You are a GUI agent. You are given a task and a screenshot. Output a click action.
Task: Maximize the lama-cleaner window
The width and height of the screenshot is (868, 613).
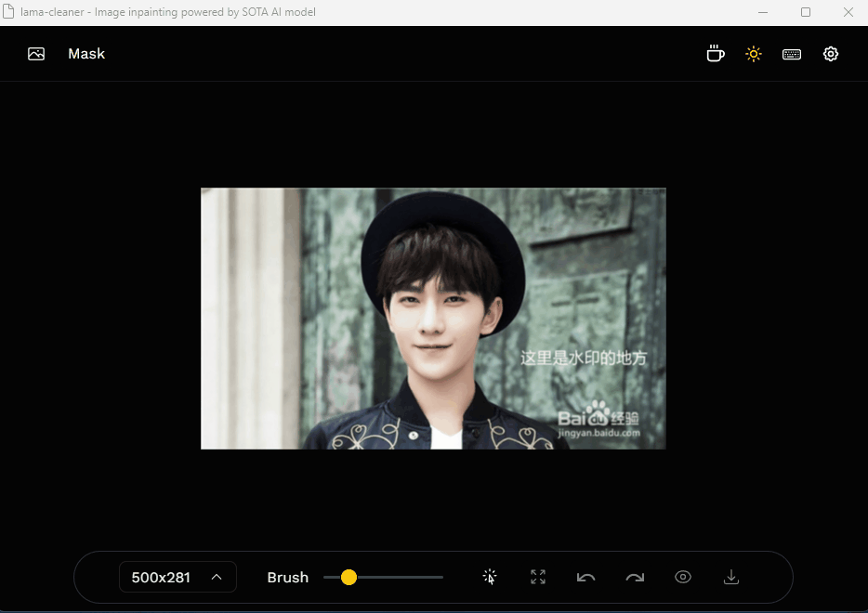pos(806,12)
